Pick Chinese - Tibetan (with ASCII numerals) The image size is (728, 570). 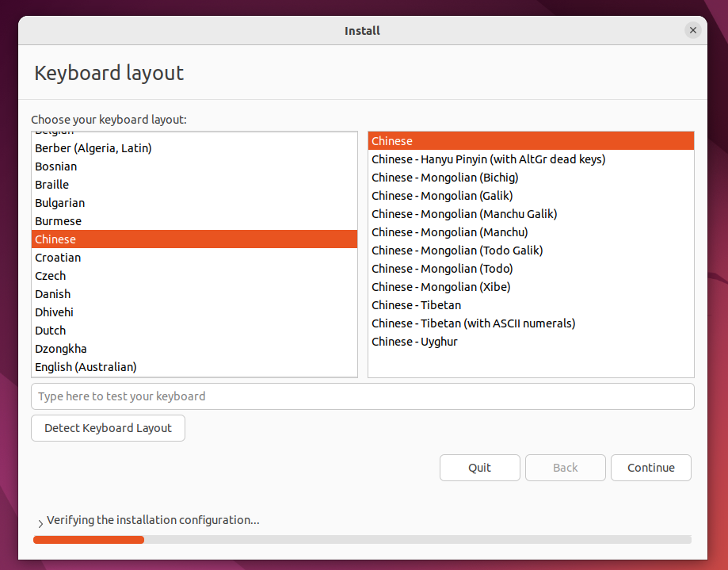click(531, 323)
